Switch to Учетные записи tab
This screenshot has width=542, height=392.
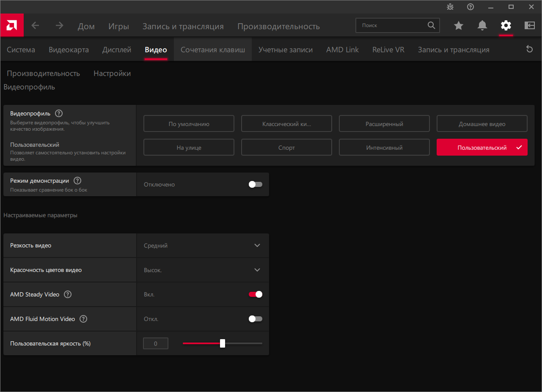click(286, 49)
